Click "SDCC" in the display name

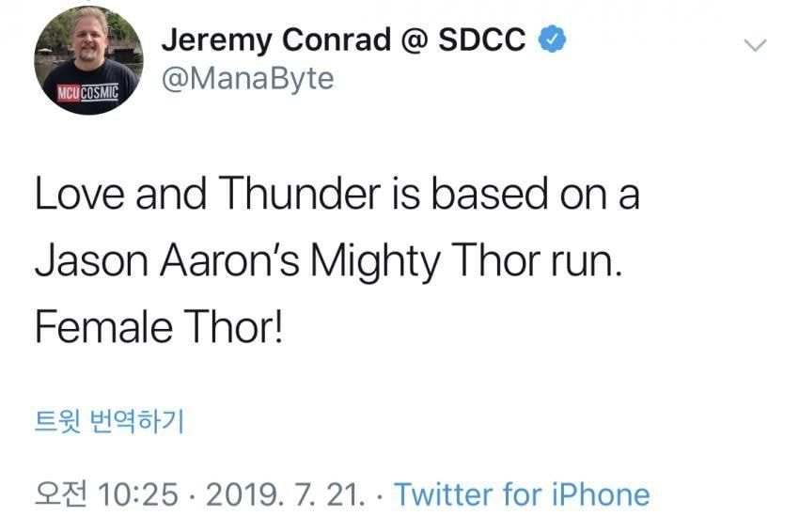point(483,41)
